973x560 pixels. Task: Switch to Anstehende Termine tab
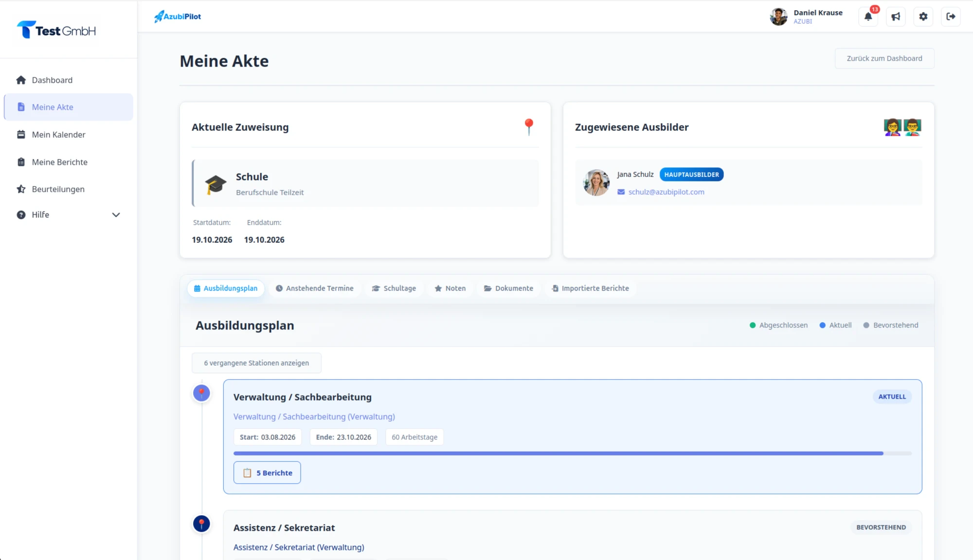(x=314, y=288)
